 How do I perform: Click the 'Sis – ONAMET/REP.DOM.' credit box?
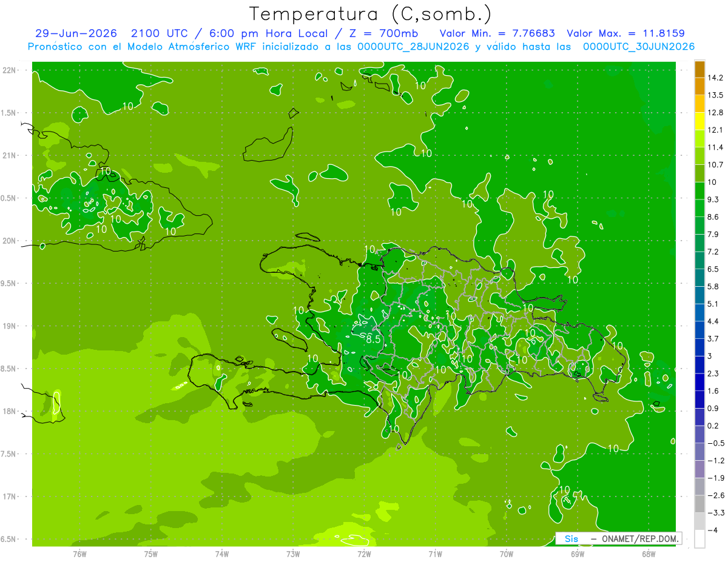[619, 538]
